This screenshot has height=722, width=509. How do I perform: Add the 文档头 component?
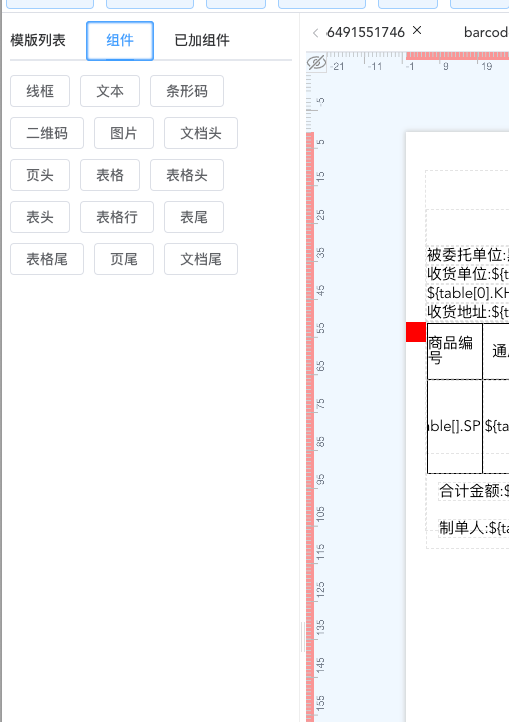(x=201, y=133)
